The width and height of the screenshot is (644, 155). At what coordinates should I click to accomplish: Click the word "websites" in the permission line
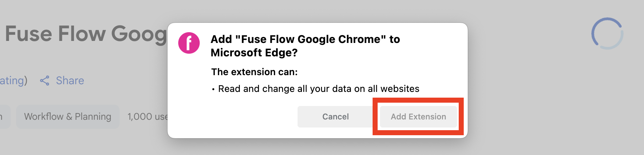[400, 89]
